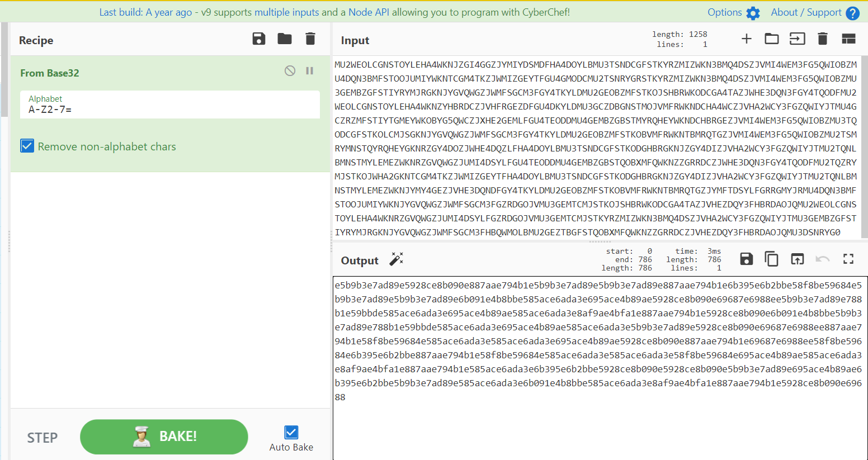Click the output time 3ms statistic

[x=698, y=251]
